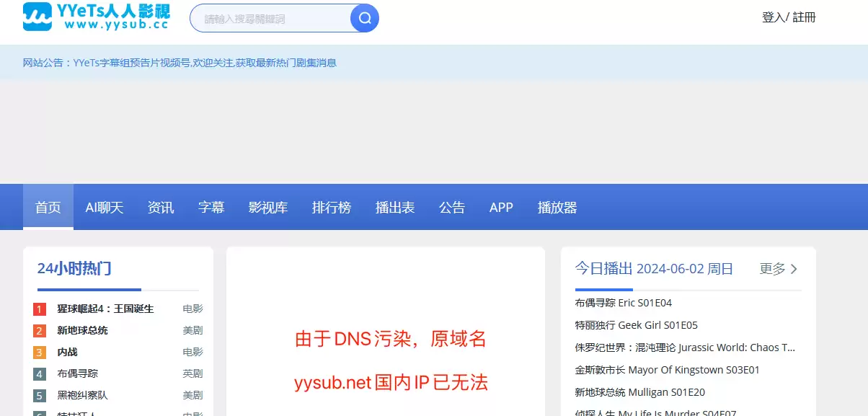Open 特丽独行 Geek Girl S01E05 episode
The height and width of the screenshot is (416, 868).
click(x=637, y=325)
